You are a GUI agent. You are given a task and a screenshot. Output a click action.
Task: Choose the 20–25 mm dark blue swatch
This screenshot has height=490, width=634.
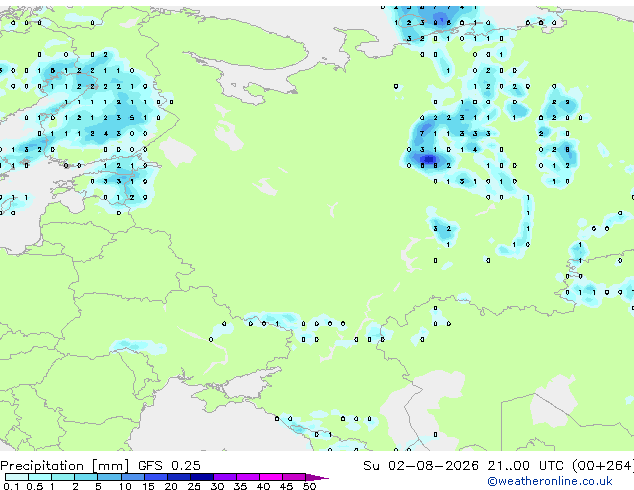tap(178, 477)
